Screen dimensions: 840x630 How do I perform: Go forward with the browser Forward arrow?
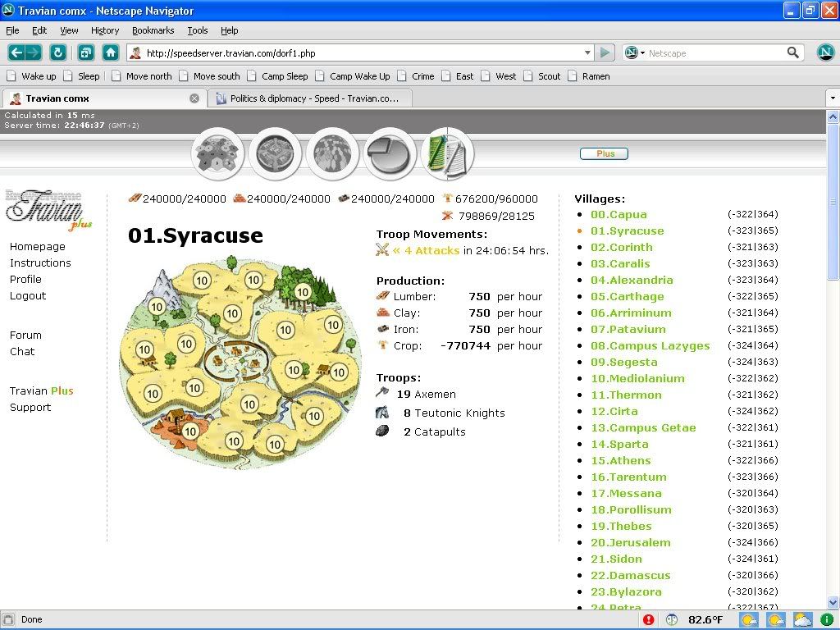(x=33, y=52)
